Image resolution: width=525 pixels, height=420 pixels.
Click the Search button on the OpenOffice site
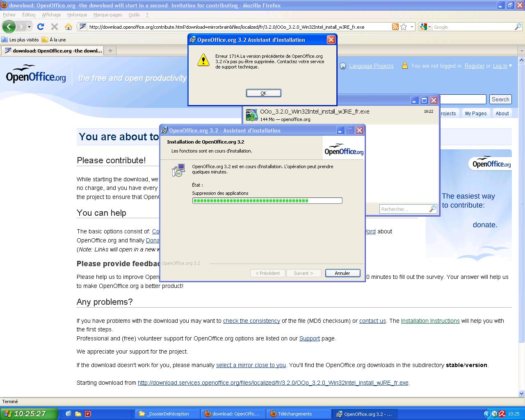point(500,99)
